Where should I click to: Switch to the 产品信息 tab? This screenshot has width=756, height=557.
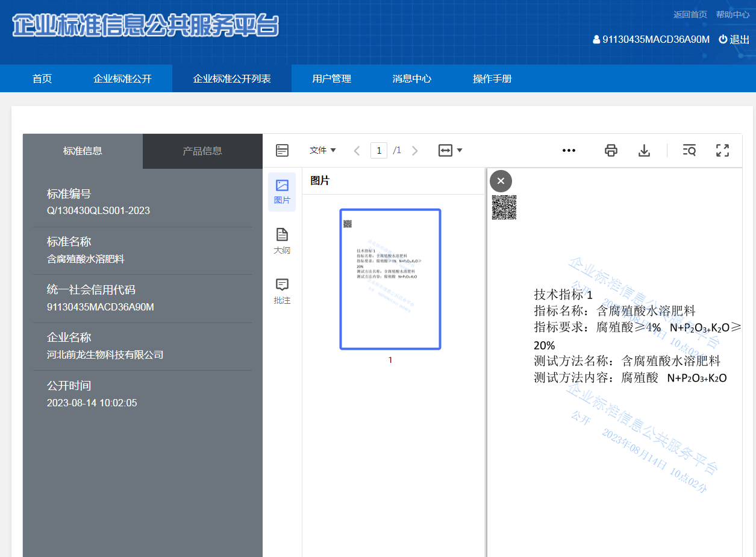(x=202, y=151)
